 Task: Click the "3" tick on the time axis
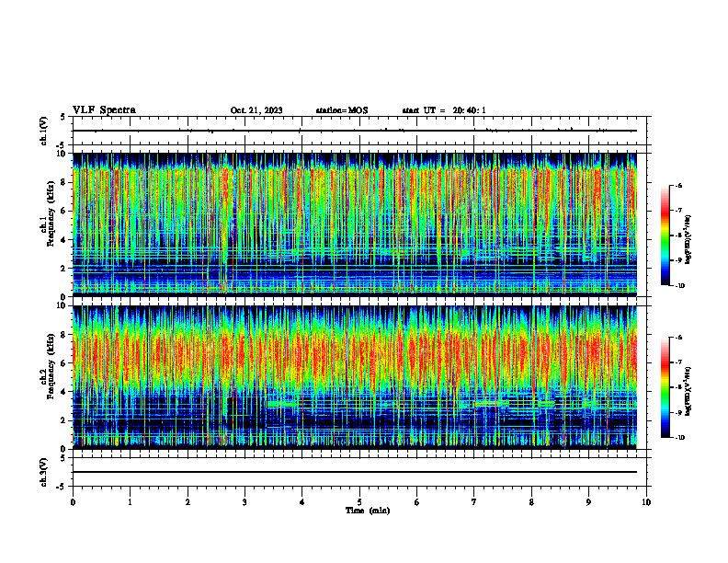click(x=245, y=502)
